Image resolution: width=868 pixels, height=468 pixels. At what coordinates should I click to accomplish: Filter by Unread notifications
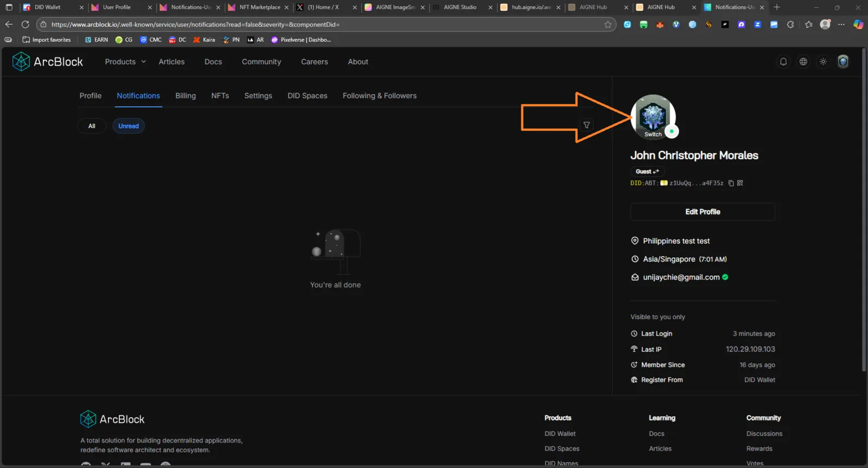(x=129, y=126)
